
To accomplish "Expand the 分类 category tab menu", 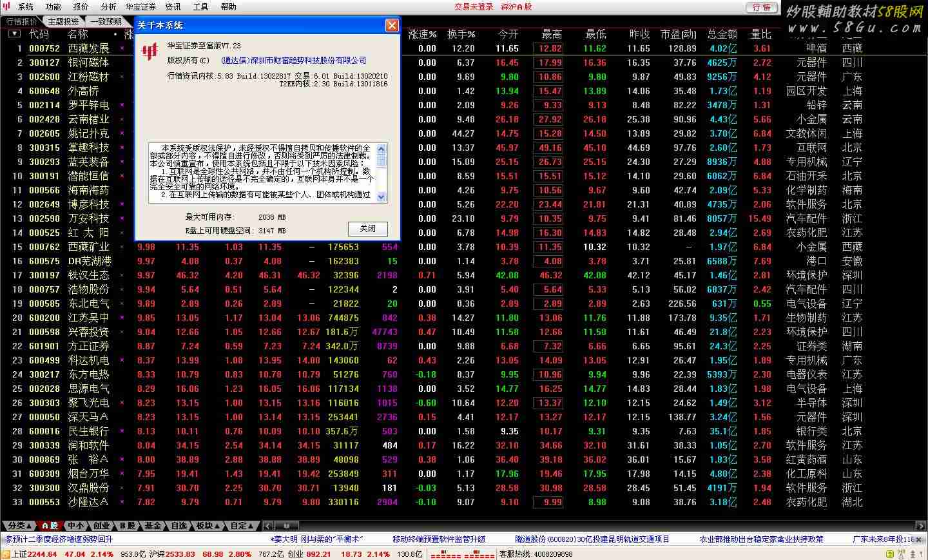I will 18,526.
